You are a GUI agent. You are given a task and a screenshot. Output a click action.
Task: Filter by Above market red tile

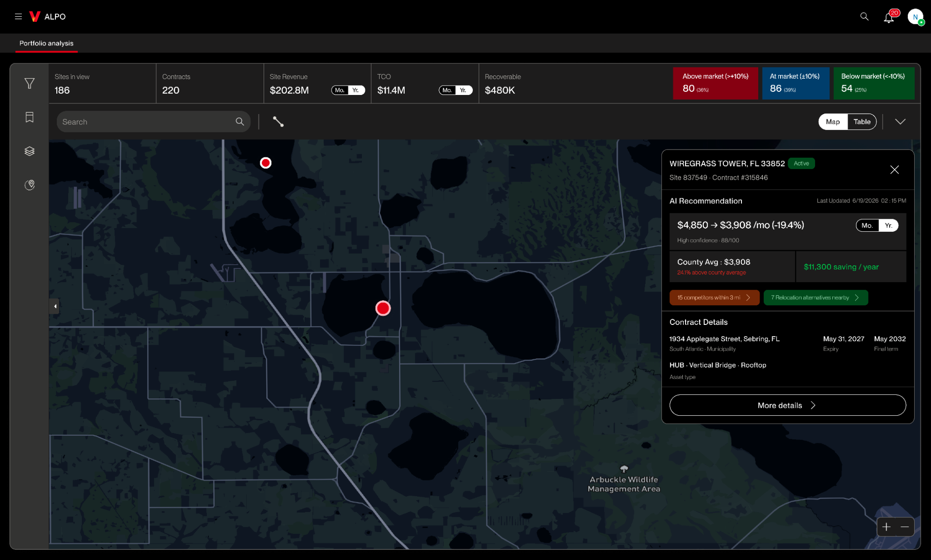715,83
